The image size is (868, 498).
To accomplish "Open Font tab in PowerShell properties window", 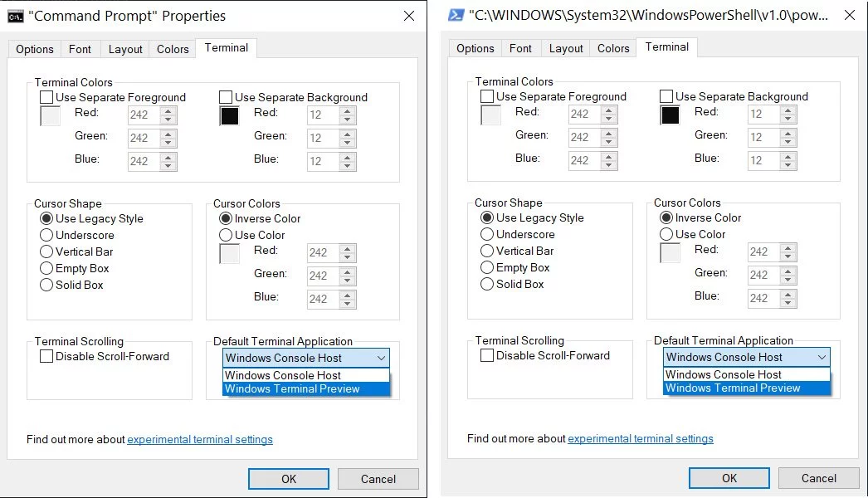I will [x=520, y=48].
